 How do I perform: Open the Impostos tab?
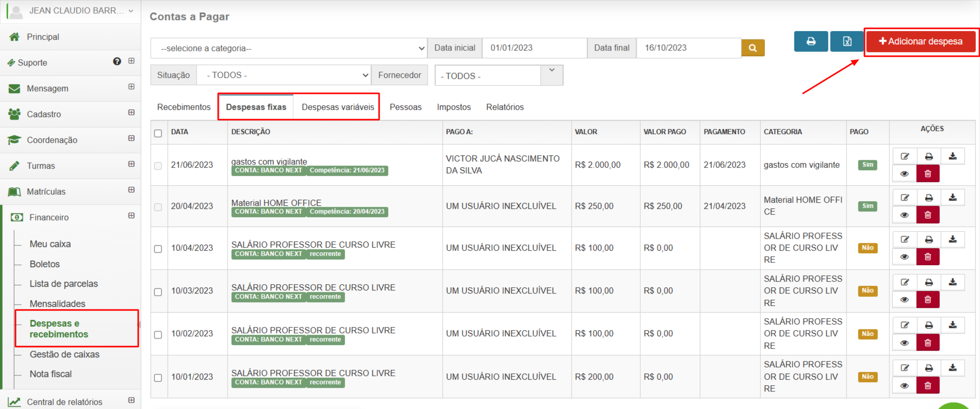point(454,107)
